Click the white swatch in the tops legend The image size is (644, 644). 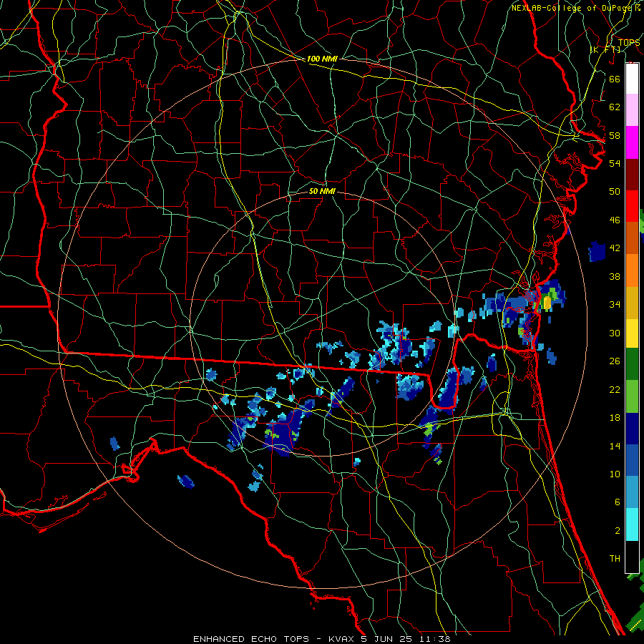pos(632,79)
